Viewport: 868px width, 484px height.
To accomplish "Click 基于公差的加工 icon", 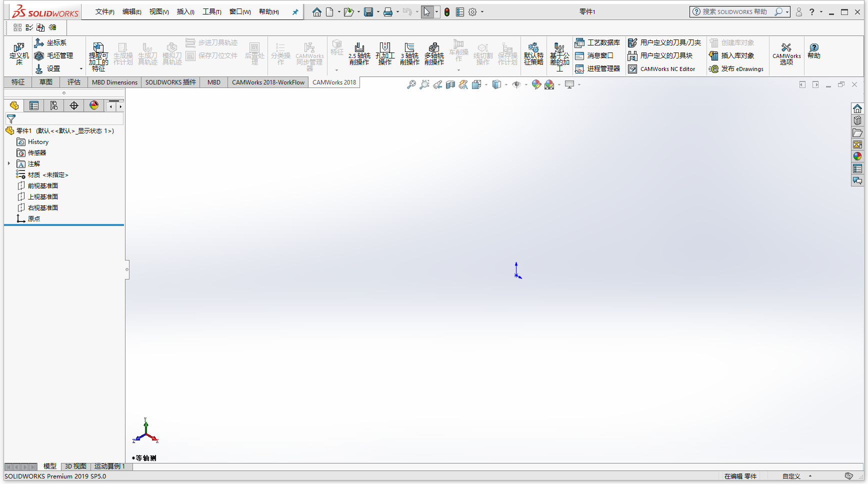I will 559,56.
